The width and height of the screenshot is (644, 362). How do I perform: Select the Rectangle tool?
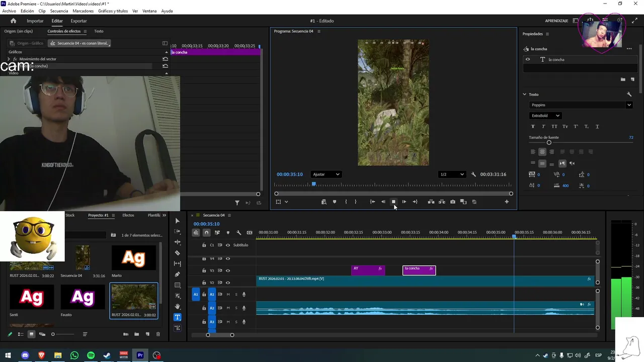[177, 285]
